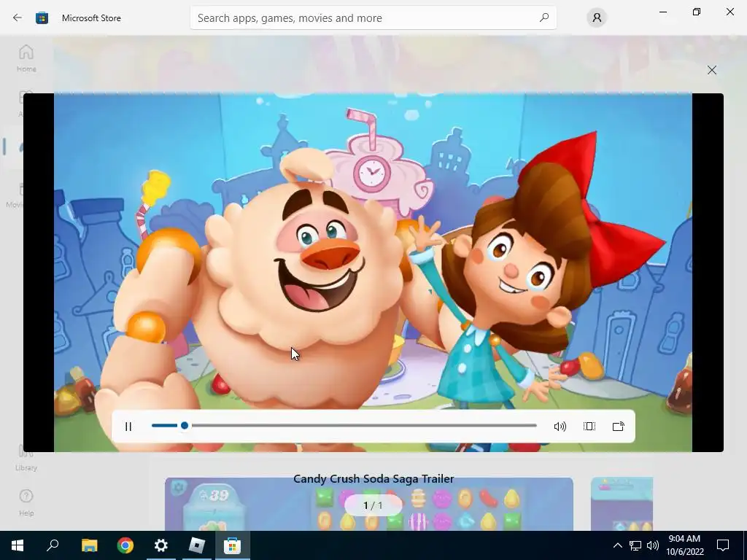Toggle the video zoom-to-fill icon

[589, 426]
